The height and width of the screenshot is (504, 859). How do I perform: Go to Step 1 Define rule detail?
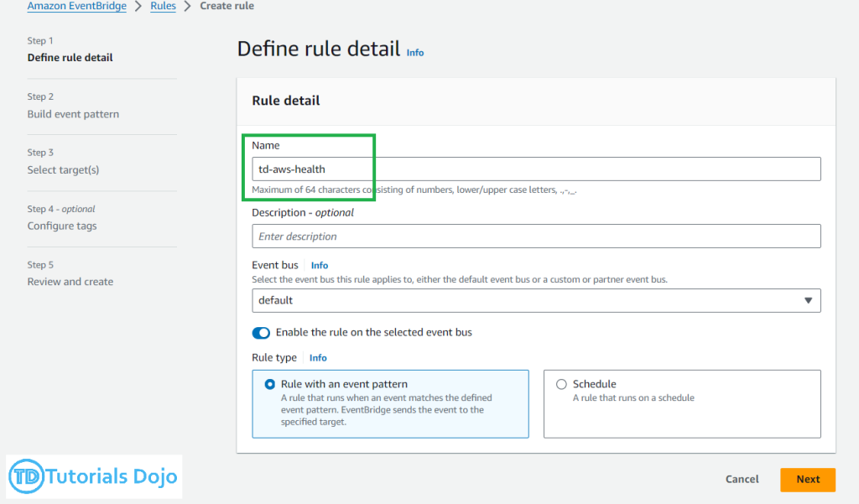(x=70, y=58)
